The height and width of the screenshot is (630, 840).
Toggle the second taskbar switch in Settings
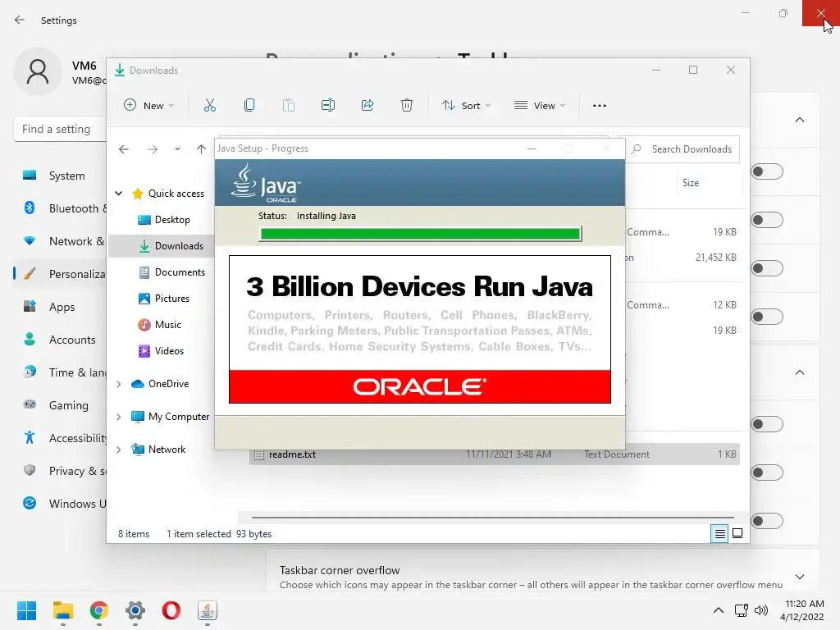[767, 220]
